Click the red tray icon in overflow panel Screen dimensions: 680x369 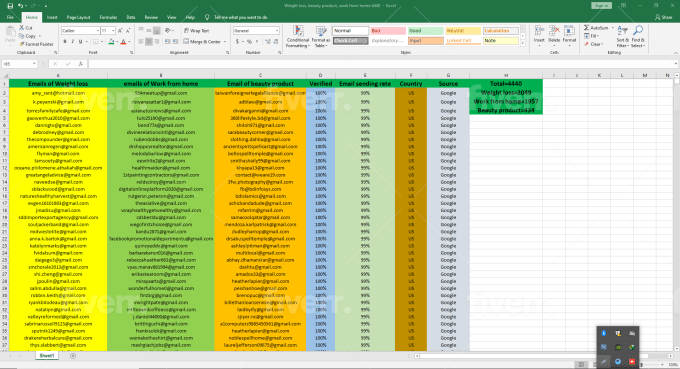632,361
